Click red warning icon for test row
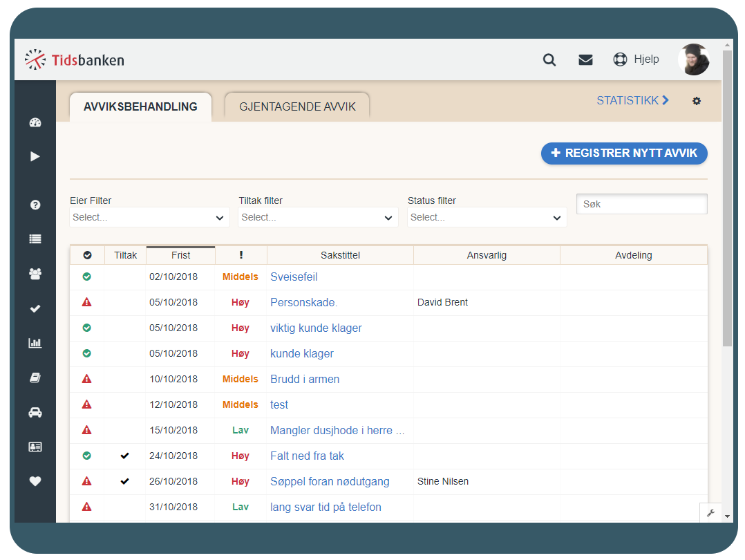This screenshot has width=745, height=560. [86, 404]
